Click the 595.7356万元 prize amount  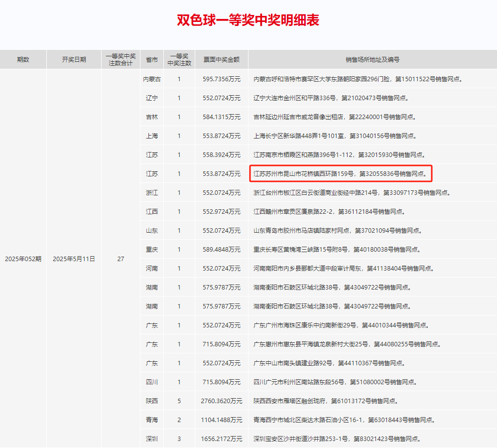[x=221, y=79]
